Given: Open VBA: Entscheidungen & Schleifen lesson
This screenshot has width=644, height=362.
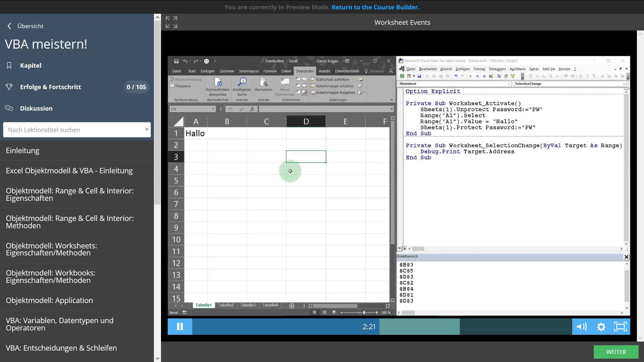Looking at the screenshot, I should pyautogui.click(x=77, y=348).
